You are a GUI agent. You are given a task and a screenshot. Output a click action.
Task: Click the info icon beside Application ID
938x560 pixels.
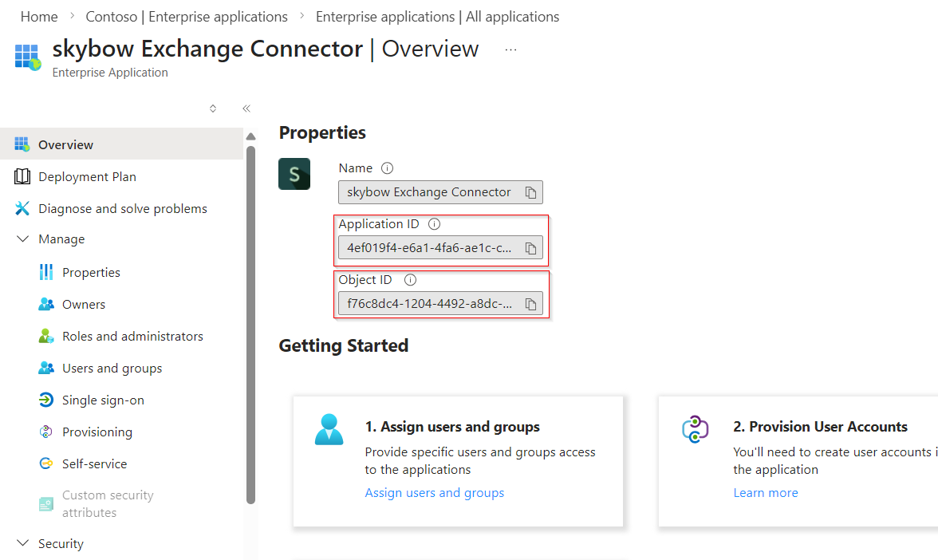pos(433,223)
